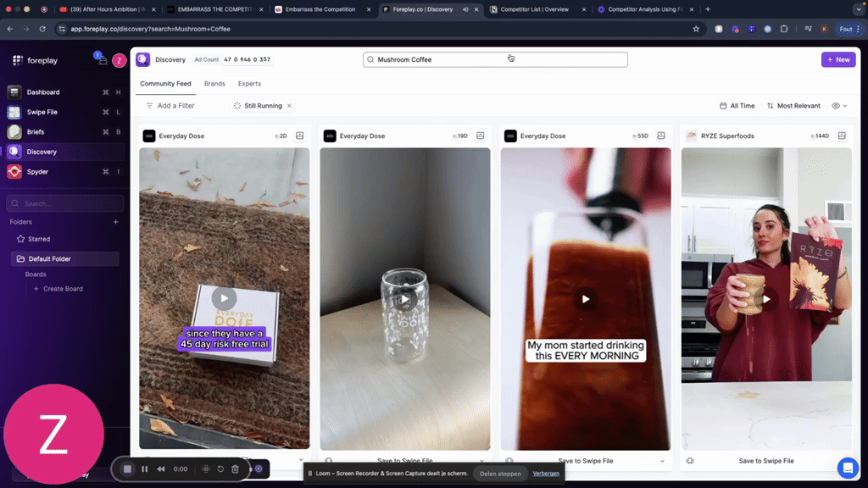Expand the save chevron on first ad
The height and width of the screenshot is (488, 868).
[x=301, y=460]
